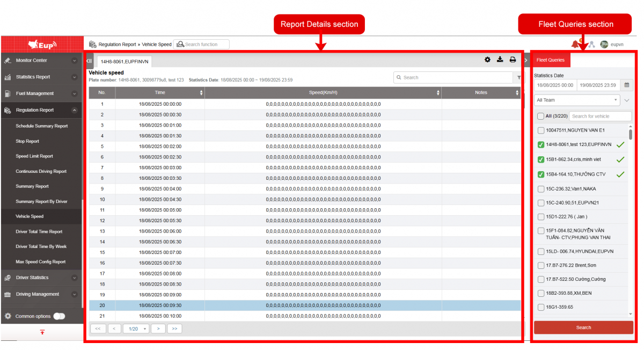This screenshot has width=644, height=350.
Task: Open Speed Limit Report menu item
Action: [34, 156]
